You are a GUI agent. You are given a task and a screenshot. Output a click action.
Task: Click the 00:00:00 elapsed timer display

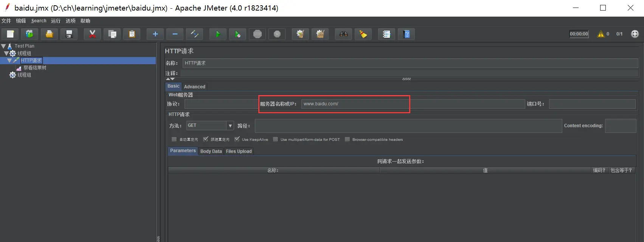[x=579, y=34]
